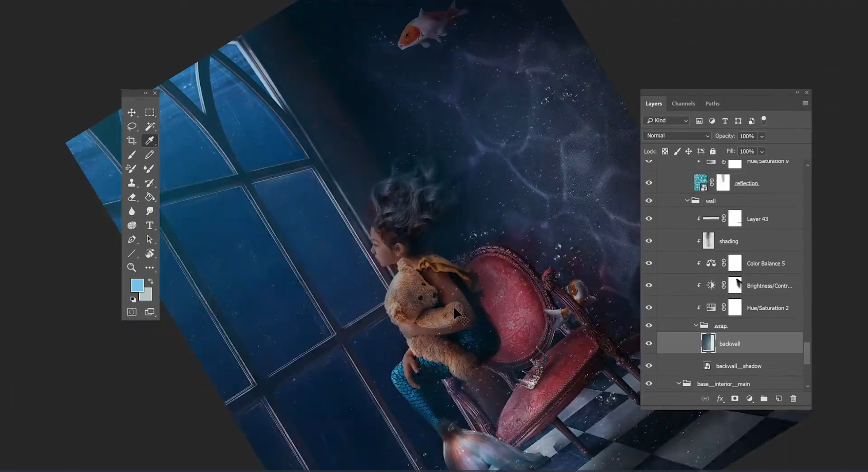868x472 pixels.
Task: Select the Rotate View tool
Action: (x=150, y=253)
